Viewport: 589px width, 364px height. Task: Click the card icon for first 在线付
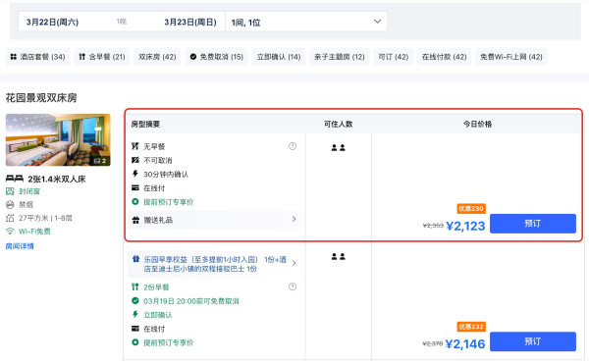(135, 188)
